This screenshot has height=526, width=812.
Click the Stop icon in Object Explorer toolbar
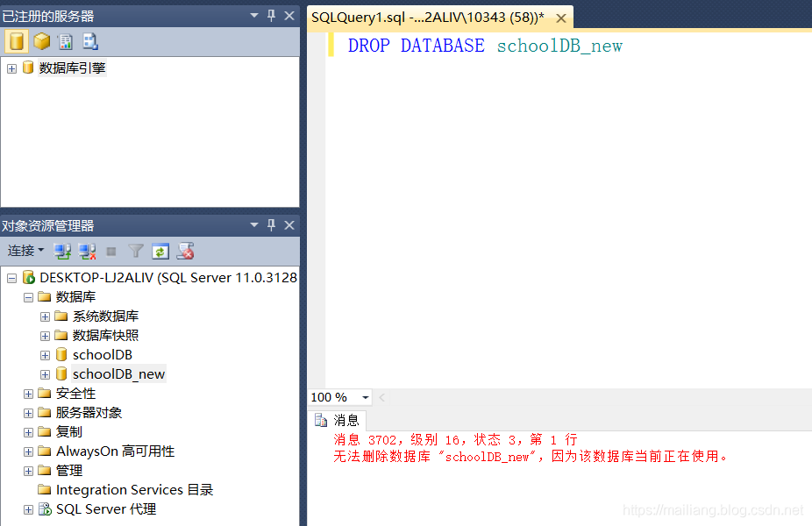110,252
